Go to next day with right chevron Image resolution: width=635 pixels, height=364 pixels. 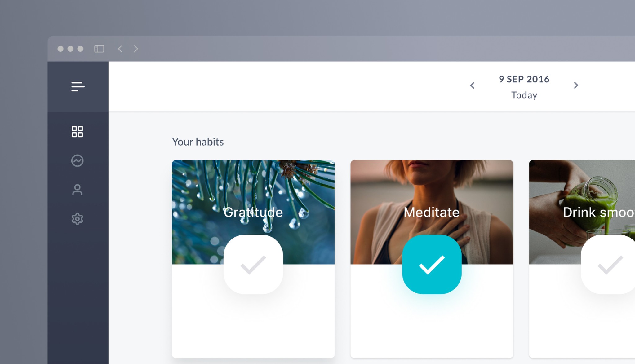(x=576, y=86)
